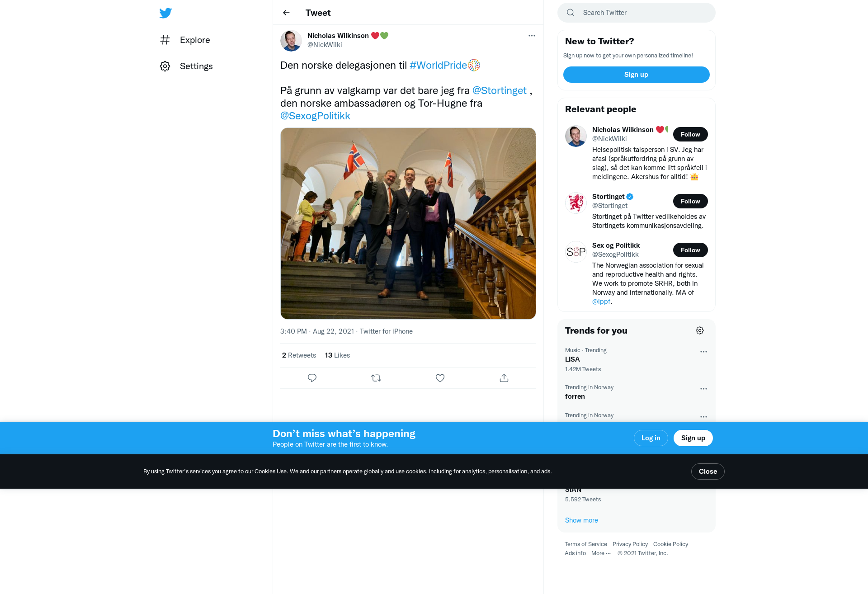Viewport: 868px width, 594px height.
Task: Click Nicholas Wilkinson's avatar in tweet header
Action: point(291,41)
